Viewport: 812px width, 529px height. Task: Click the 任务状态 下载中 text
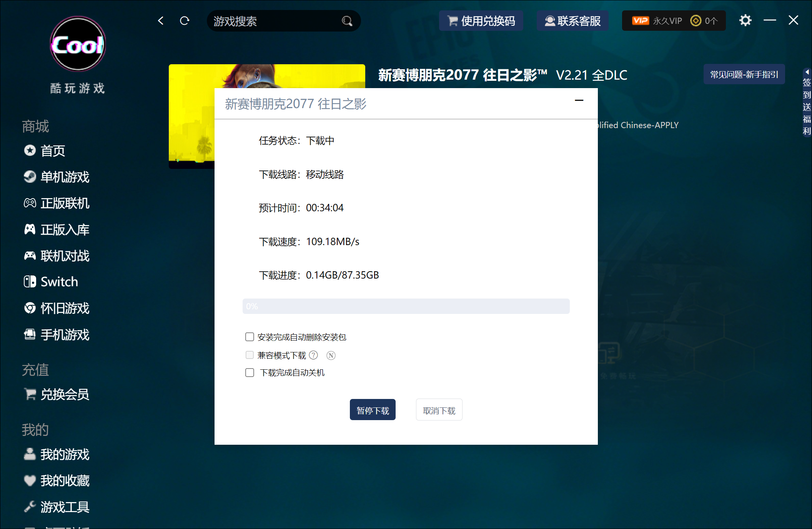point(296,141)
